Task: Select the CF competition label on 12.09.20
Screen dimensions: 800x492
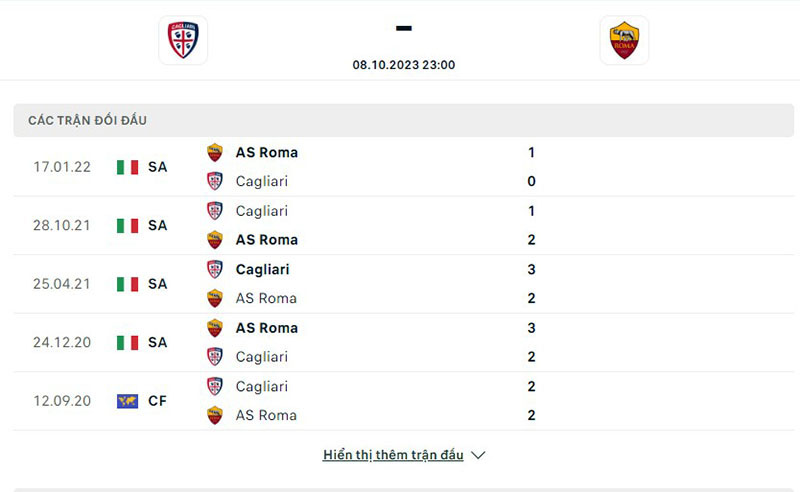Action: [157, 401]
